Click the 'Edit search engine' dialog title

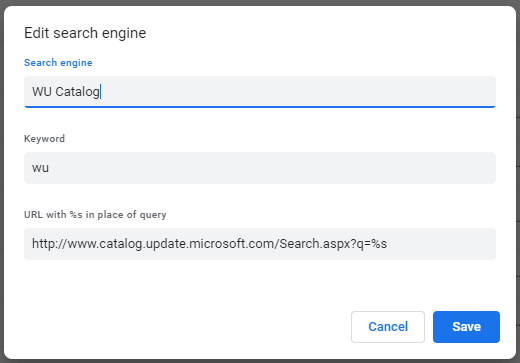(85, 33)
